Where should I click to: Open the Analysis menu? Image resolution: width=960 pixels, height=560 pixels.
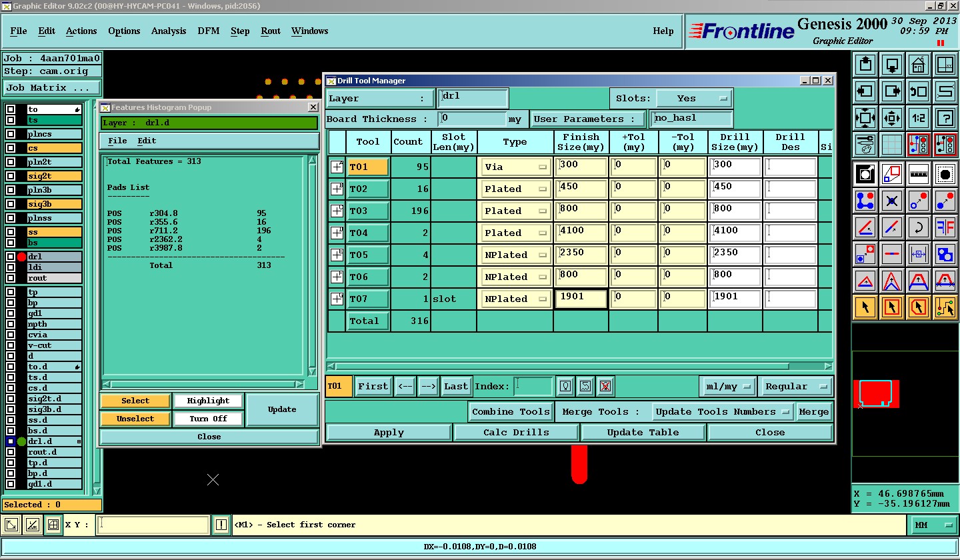click(x=169, y=31)
